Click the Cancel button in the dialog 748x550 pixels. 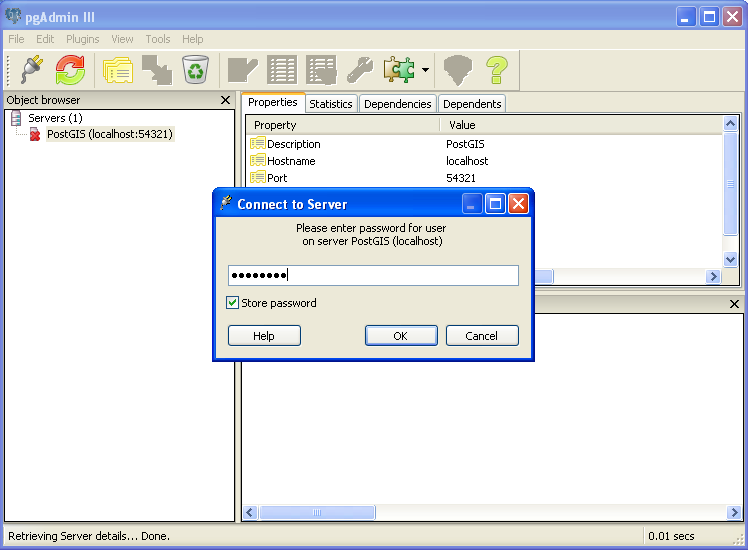(x=482, y=336)
